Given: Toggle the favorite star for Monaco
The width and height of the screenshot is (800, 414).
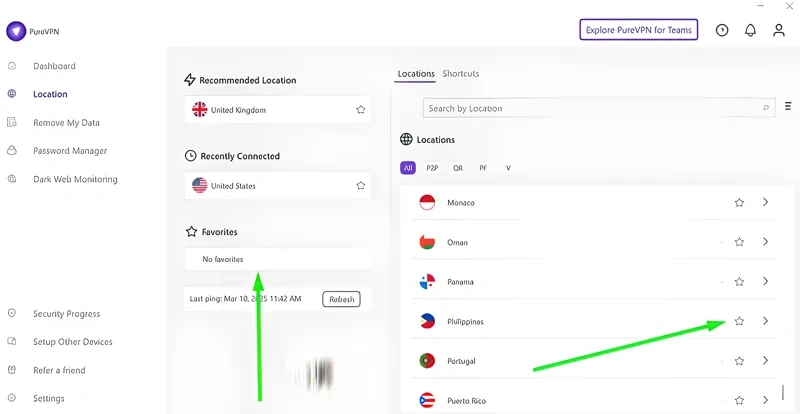Looking at the screenshot, I should tap(739, 203).
